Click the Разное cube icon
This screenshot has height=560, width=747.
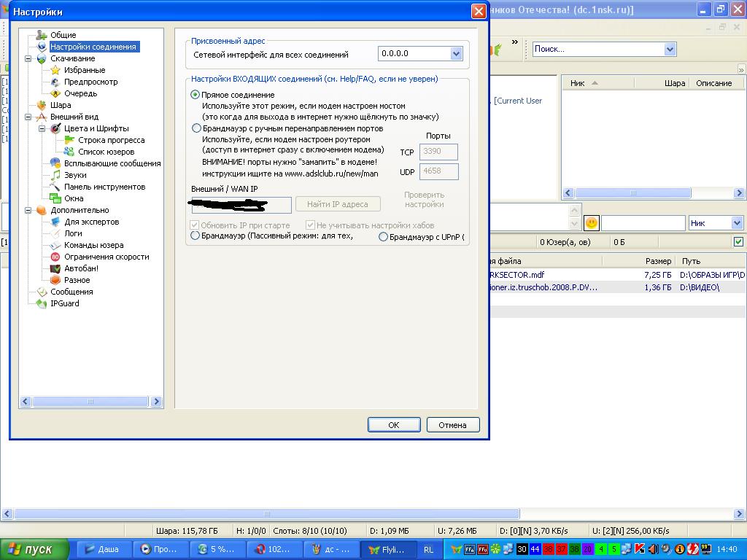(x=55, y=280)
